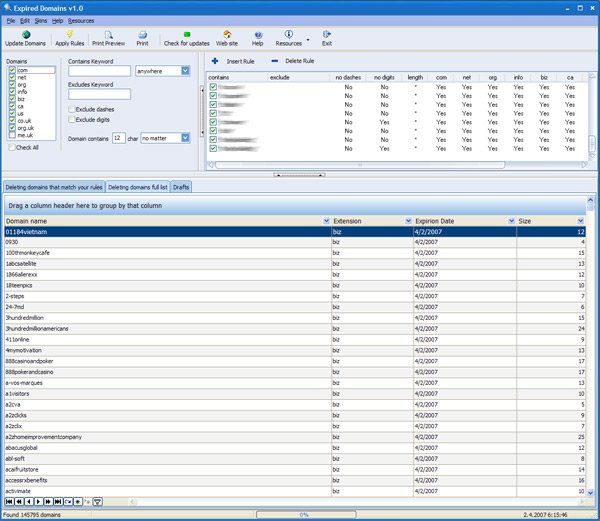Click the 0% progress bar in status bar

pos(306,515)
